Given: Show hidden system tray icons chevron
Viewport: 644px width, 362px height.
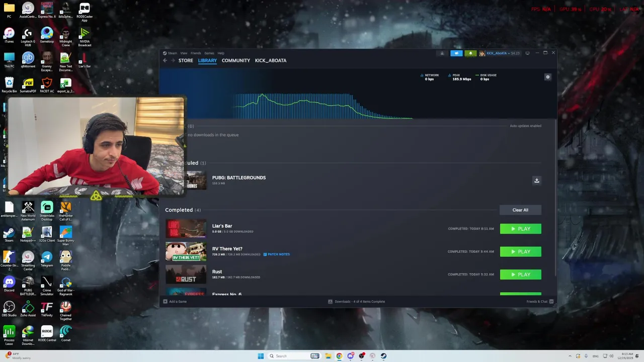Looking at the screenshot, I should click(570, 356).
